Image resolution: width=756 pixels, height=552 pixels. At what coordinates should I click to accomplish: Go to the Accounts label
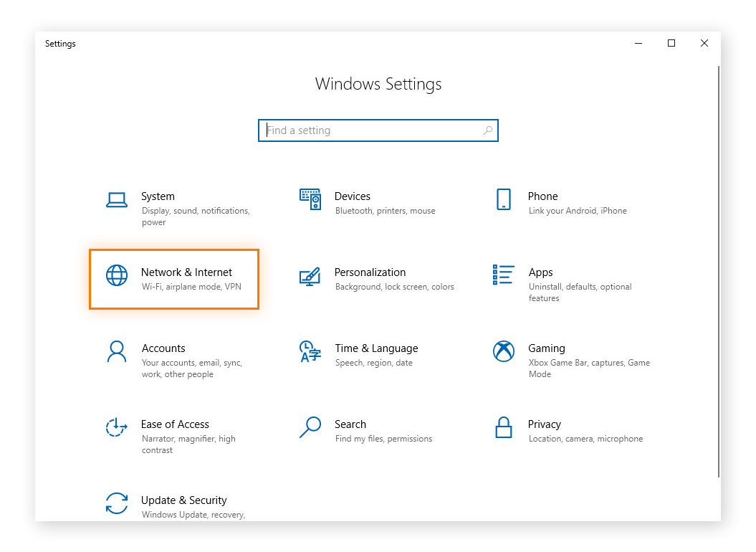point(163,348)
